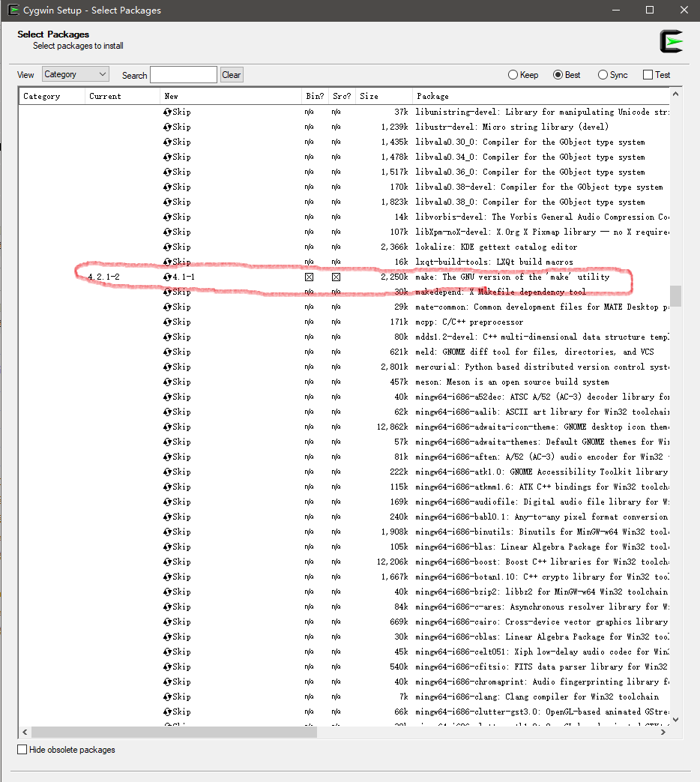Viewport: 700px width, 782px height.
Task: Cycle Skip icon for libvorbis-devel
Action: click(168, 217)
